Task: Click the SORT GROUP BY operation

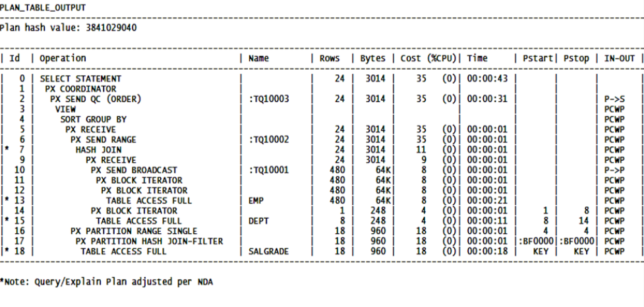Action: (x=93, y=119)
